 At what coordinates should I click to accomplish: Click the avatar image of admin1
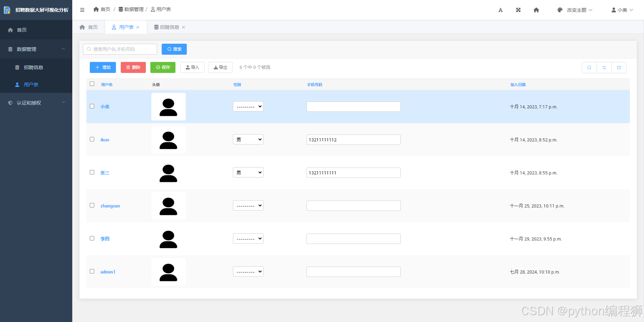tap(169, 272)
